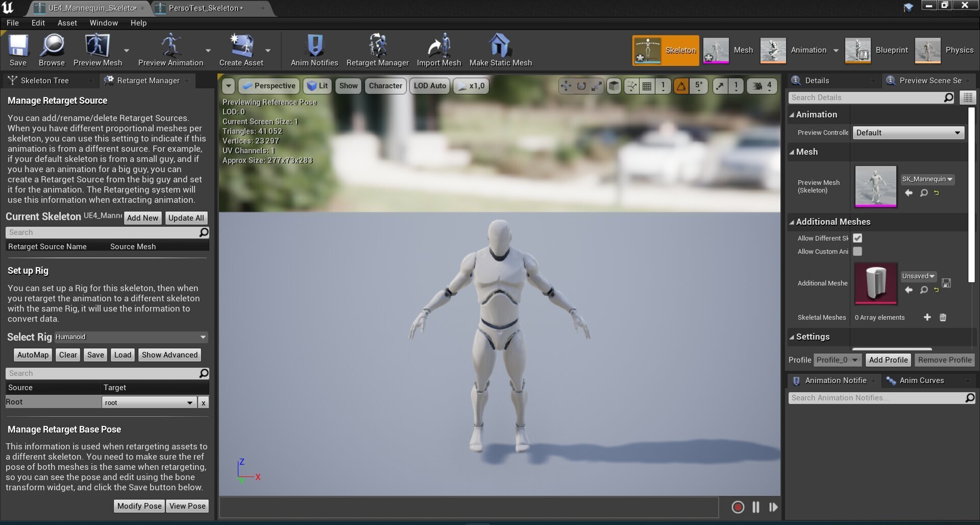Screen dimensions: 980x525
Task: Open the Lit view mode menu
Action: click(x=317, y=86)
